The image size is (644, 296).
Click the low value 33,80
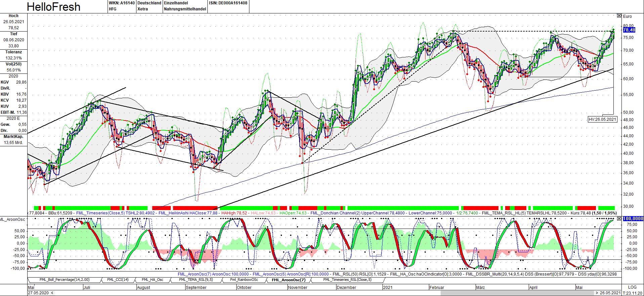13,46
